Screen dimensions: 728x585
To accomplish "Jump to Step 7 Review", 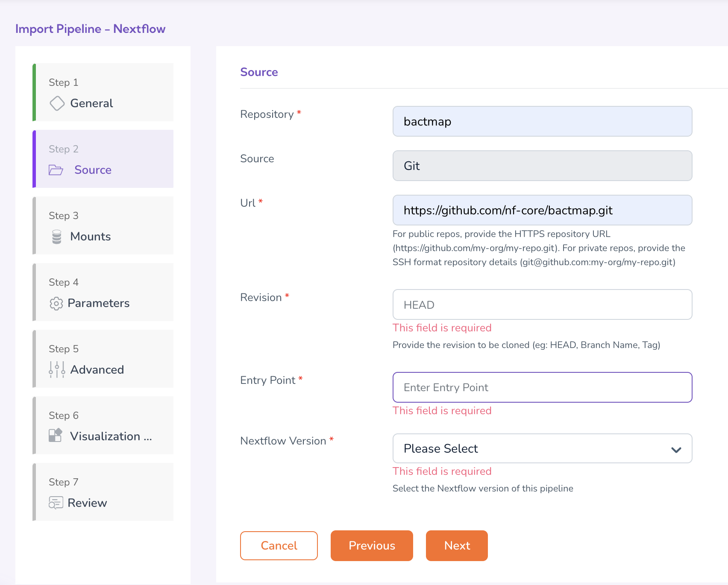I will (103, 492).
